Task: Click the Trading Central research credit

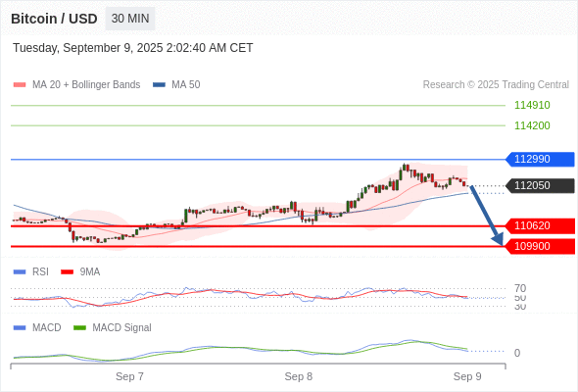Action: pos(496,85)
